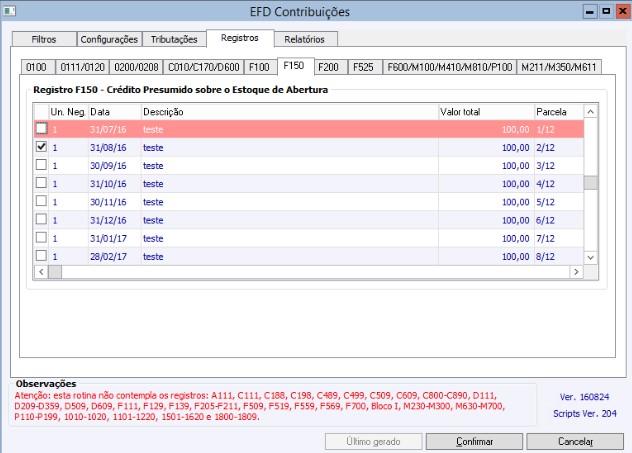Select the Registros tab
632x453 pixels.
(240, 38)
